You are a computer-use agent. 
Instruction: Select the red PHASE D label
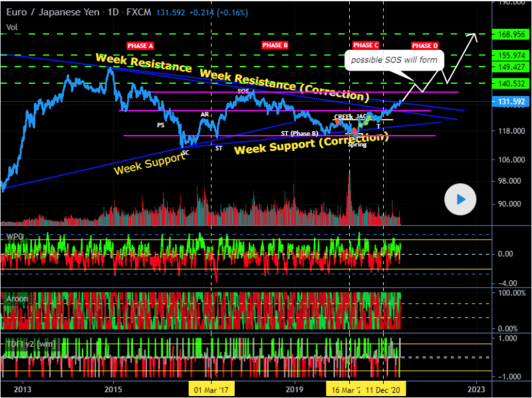[424, 46]
